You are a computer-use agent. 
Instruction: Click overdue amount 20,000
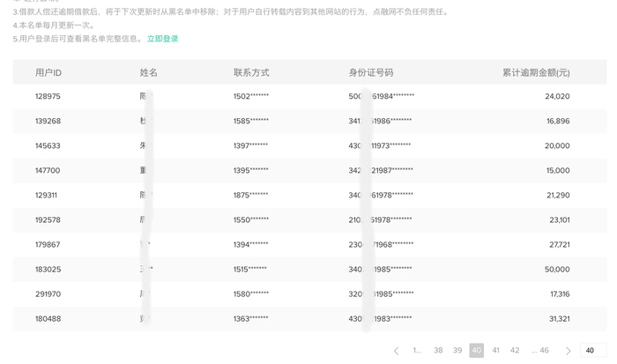[557, 146]
